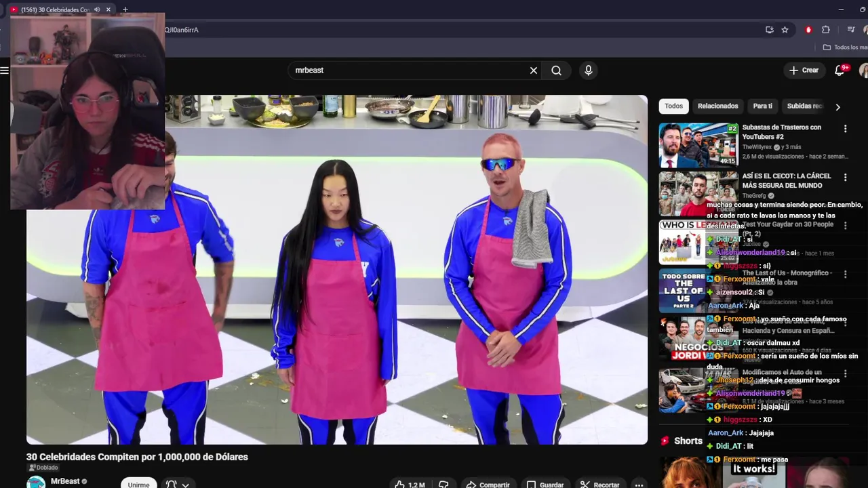
Task: Click the main video player
Action: (337, 270)
